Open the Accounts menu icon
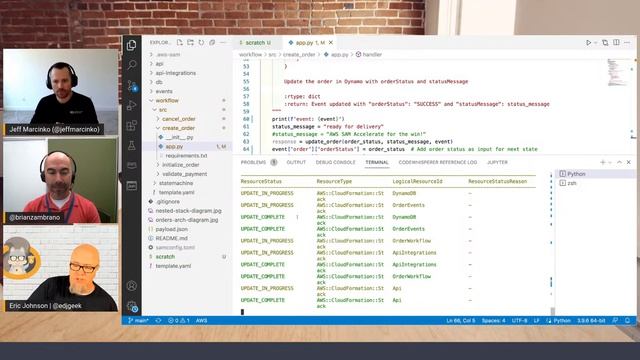The width and height of the screenshot is (640, 360). [x=131, y=286]
